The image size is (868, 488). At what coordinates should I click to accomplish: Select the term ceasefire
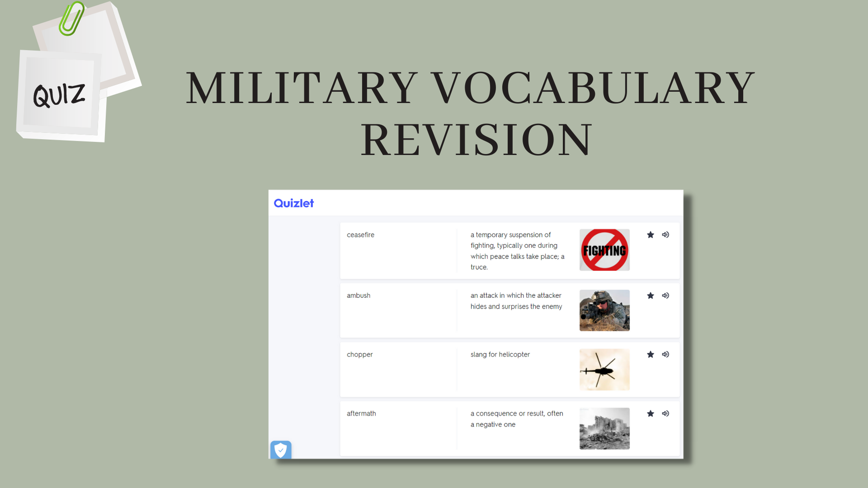click(x=360, y=235)
